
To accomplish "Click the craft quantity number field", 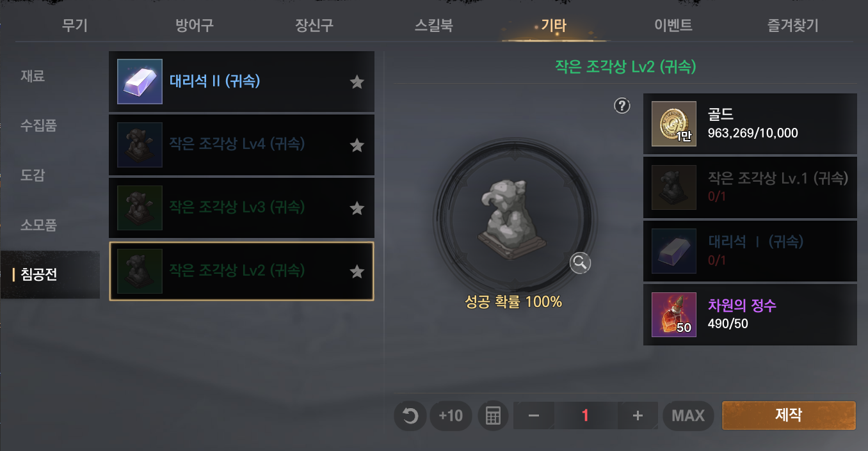I will [x=585, y=416].
